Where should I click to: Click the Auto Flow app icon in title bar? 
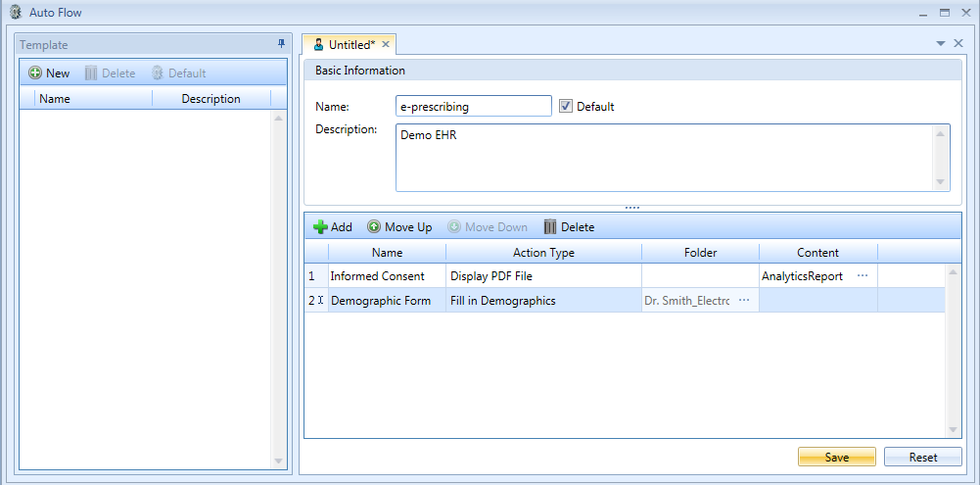click(x=14, y=13)
